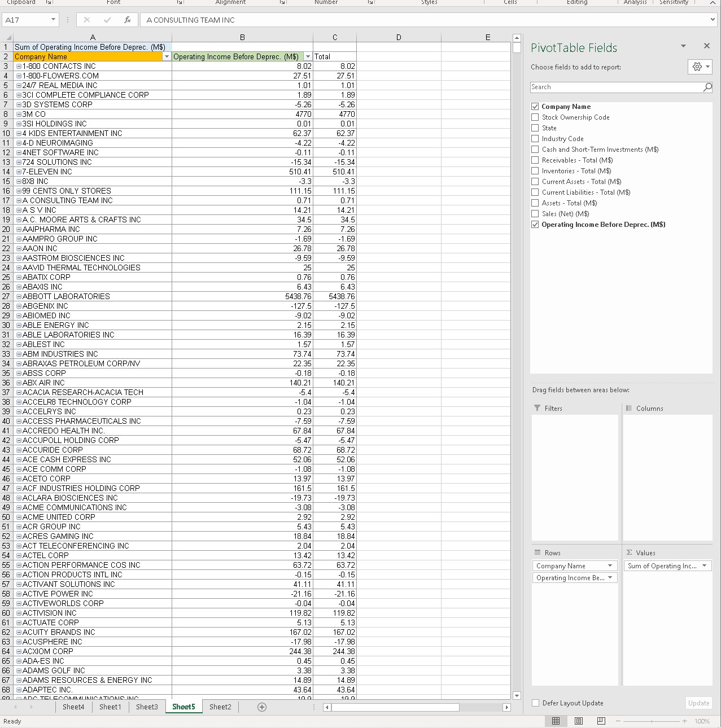721x728 pixels.
Task: Collapse the ACXIOM CORP row group
Action: [x=19, y=651]
